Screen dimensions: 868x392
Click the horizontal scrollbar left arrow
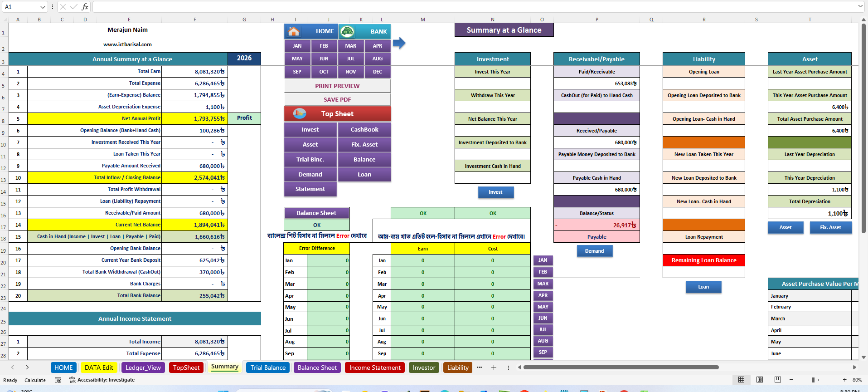(519, 367)
